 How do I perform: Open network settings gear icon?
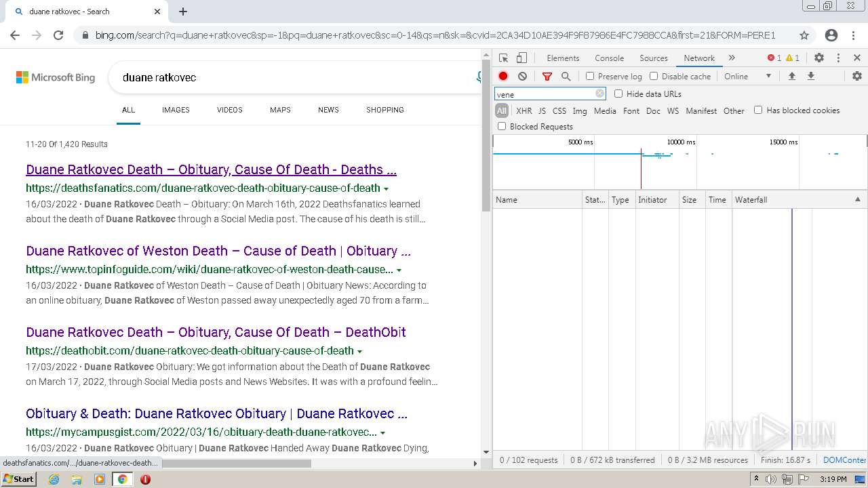click(857, 77)
